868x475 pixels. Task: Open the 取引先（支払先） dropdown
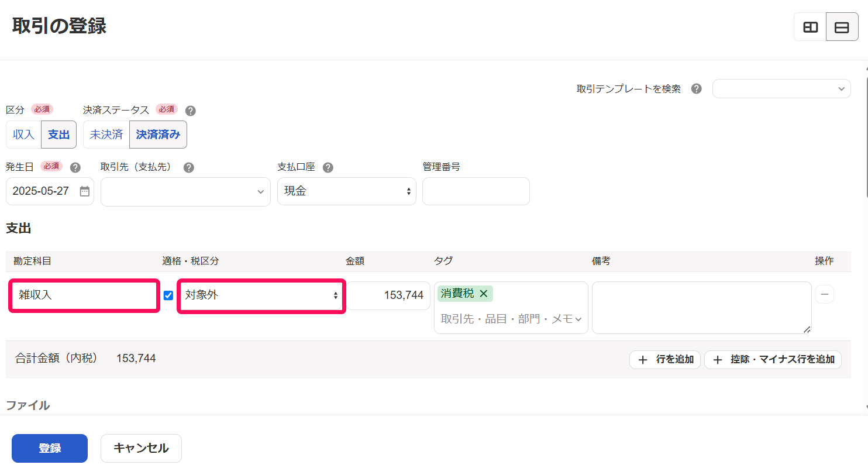click(x=185, y=191)
